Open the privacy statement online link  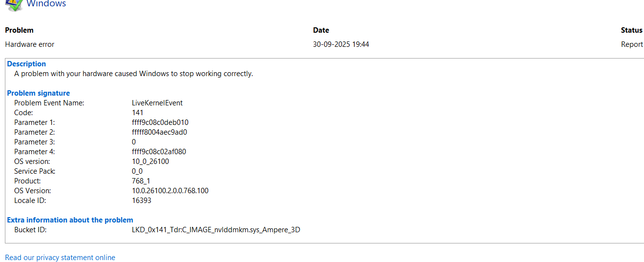60,257
